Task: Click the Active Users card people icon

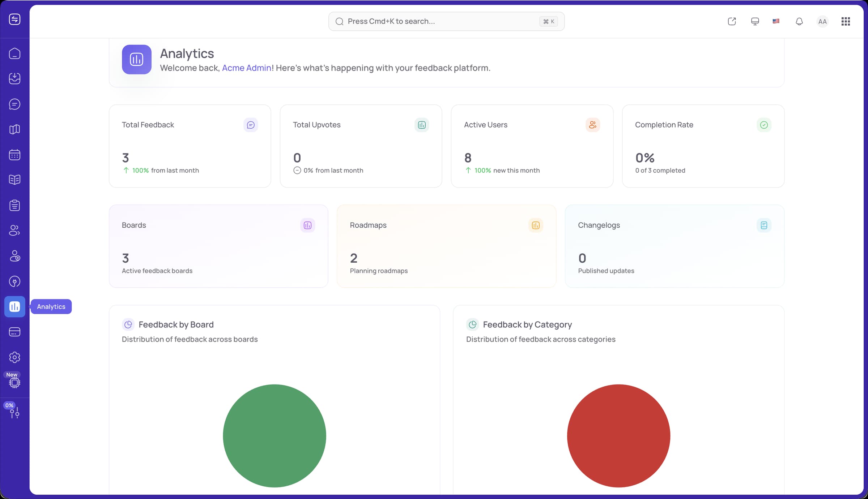Action: pyautogui.click(x=593, y=125)
